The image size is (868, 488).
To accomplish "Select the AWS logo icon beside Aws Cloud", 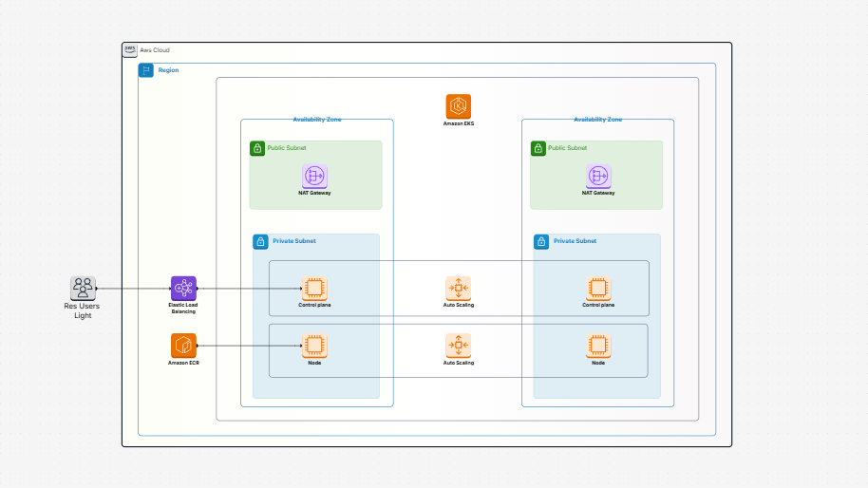I will tap(130, 50).
